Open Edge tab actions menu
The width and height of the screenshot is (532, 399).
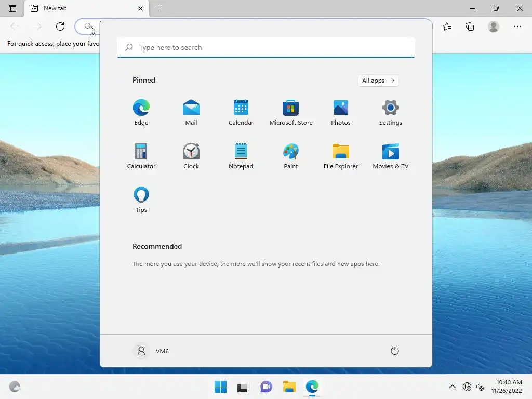pyautogui.click(x=12, y=8)
